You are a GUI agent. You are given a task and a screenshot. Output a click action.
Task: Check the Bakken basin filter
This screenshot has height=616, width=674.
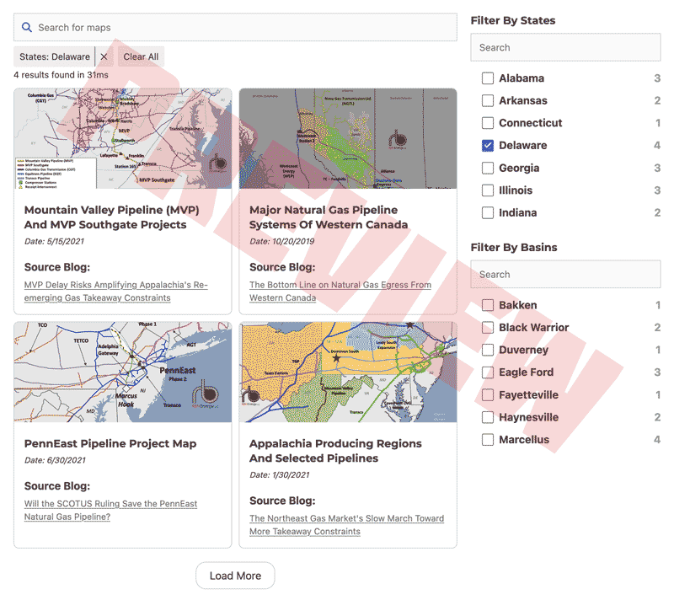coord(488,305)
